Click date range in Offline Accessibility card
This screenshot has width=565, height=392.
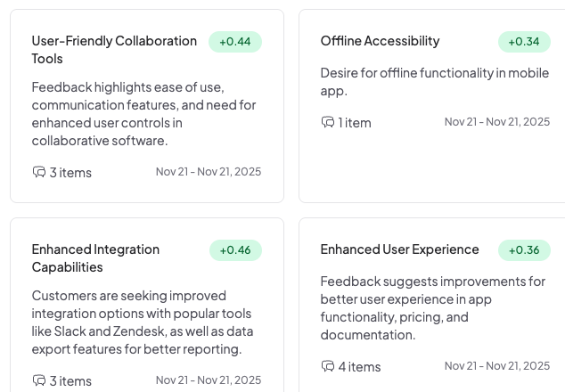(497, 122)
